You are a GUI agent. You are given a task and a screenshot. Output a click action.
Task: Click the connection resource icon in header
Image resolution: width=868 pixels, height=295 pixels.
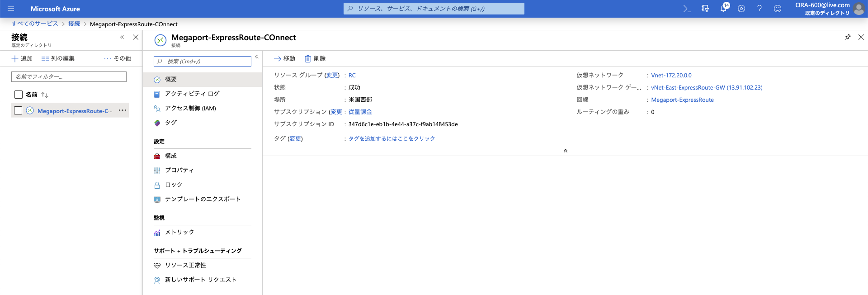click(160, 40)
